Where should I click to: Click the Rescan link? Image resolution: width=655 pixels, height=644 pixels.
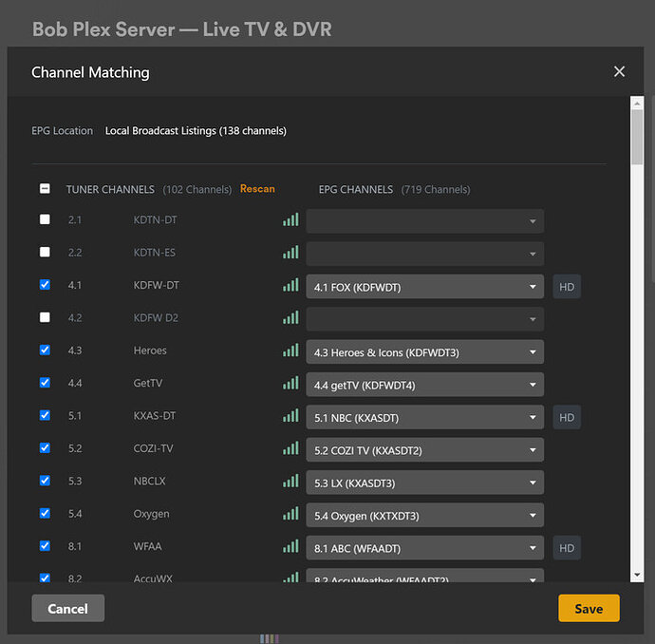(x=257, y=189)
